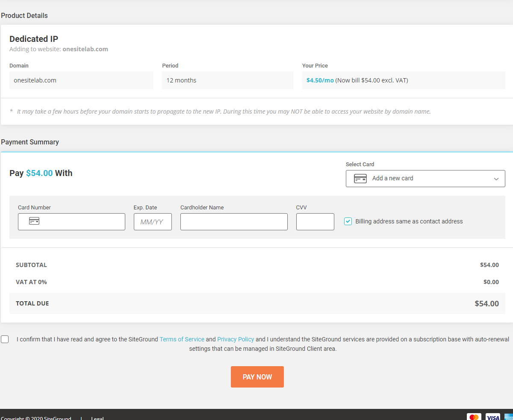Click the $4.50/mo price text
This screenshot has height=420, width=513.
320,80
